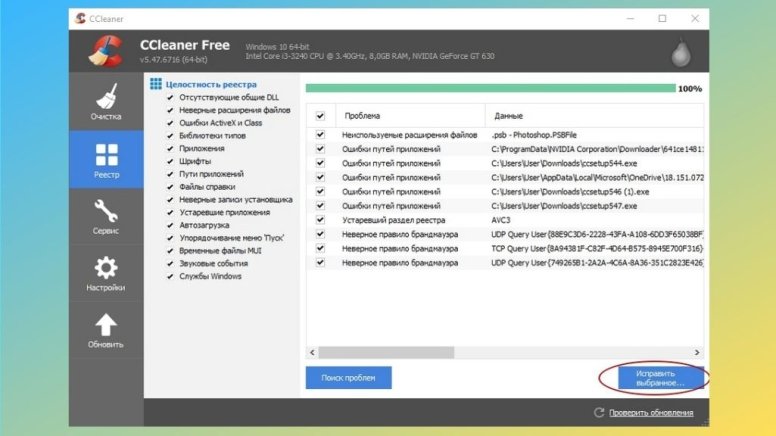Screen dimensions: 776x436
Task: Click the Поиск проблем button
Action: pos(348,378)
